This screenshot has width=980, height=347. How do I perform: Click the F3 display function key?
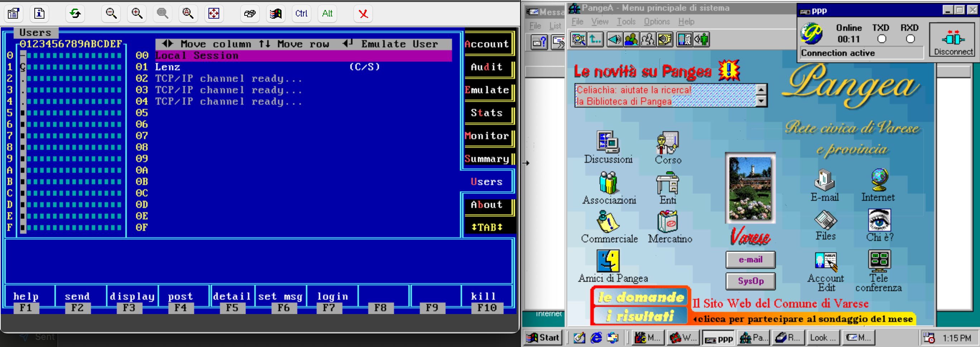tap(132, 301)
